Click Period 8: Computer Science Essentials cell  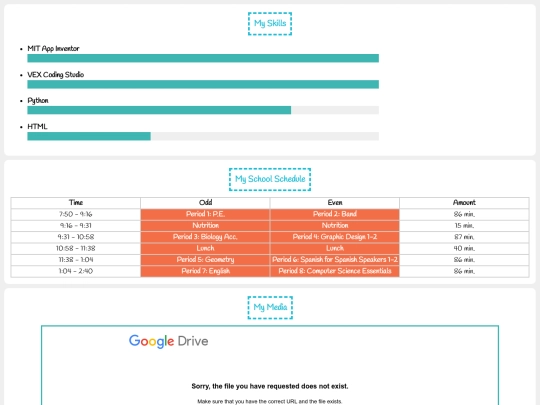[335, 271]
